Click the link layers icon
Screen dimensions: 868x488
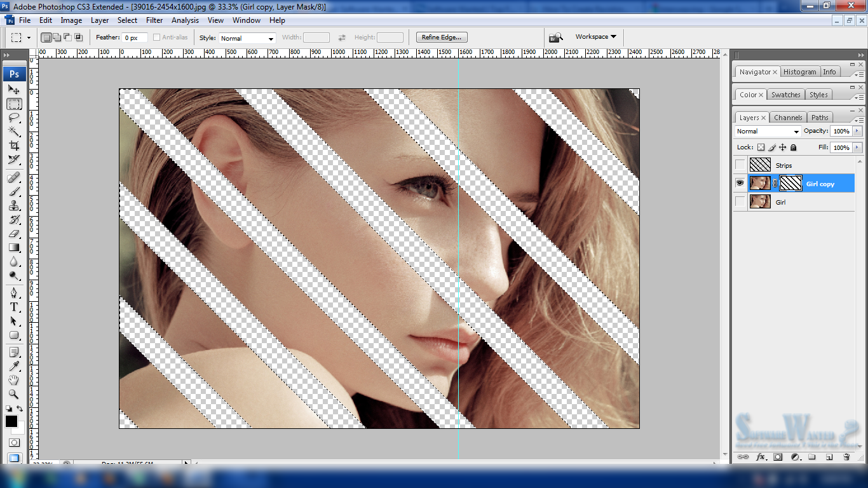(x=743, y=457)
